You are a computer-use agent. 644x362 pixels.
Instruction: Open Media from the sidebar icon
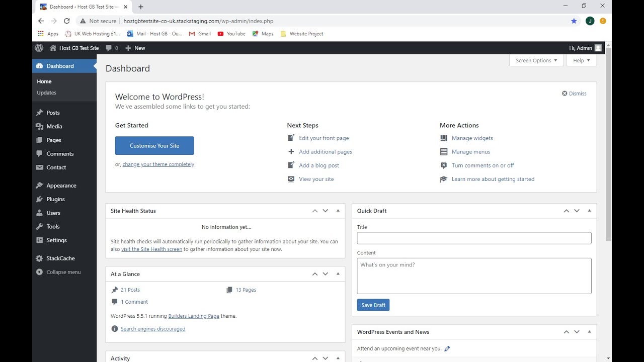(39, 126)
